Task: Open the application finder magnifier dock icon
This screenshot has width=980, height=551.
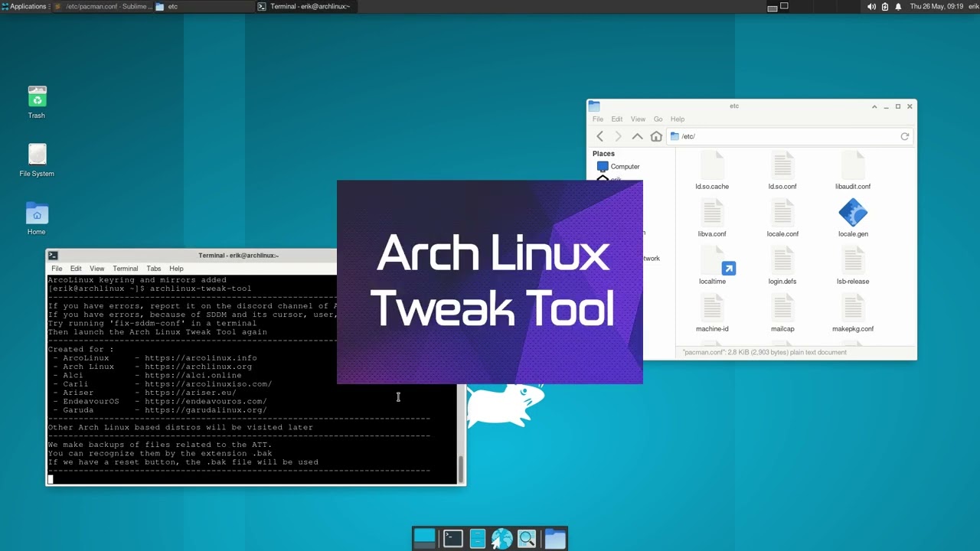Action: [527, 539]
